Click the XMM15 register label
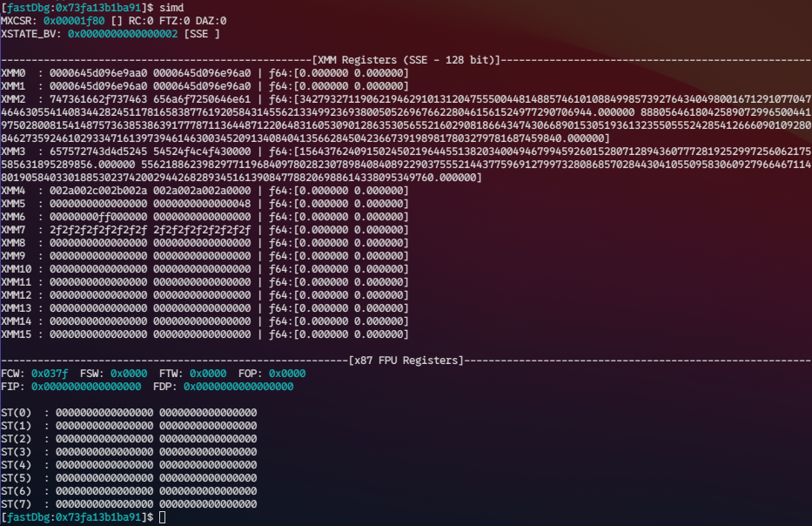 click(16, 334)
